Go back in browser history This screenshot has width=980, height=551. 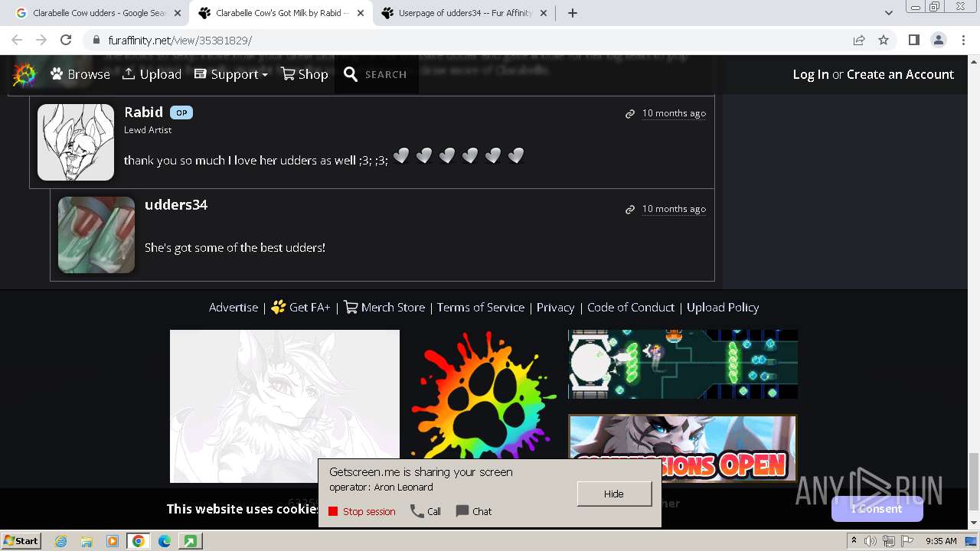point(17,40)
